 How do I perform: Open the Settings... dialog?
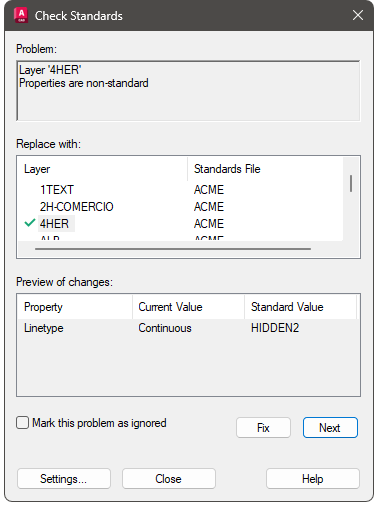pos(64,479)
